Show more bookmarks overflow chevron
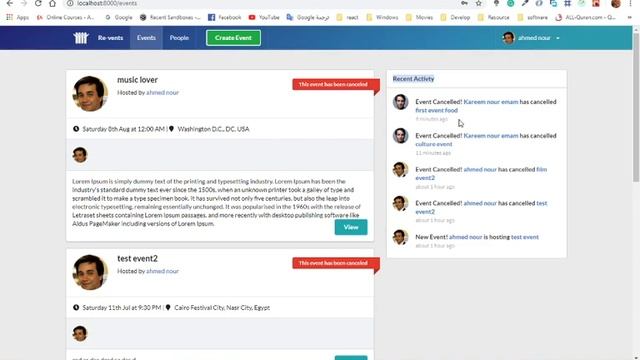The width and height of the screenshot is (640, 360). [x=630, y=18]
